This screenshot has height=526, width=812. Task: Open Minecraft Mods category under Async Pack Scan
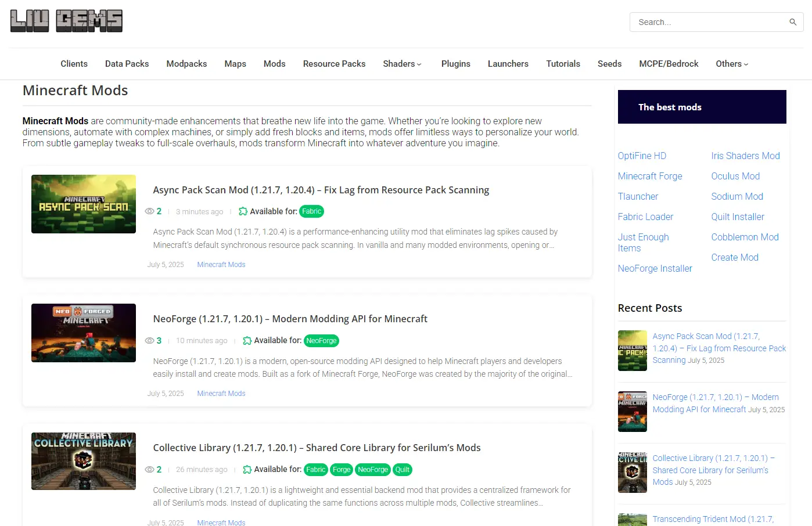221,265
